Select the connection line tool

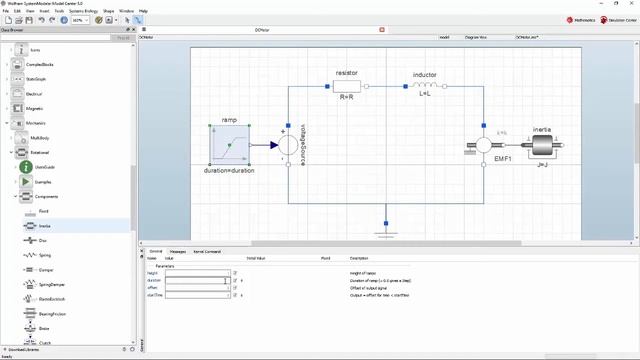tap(138, 20)
